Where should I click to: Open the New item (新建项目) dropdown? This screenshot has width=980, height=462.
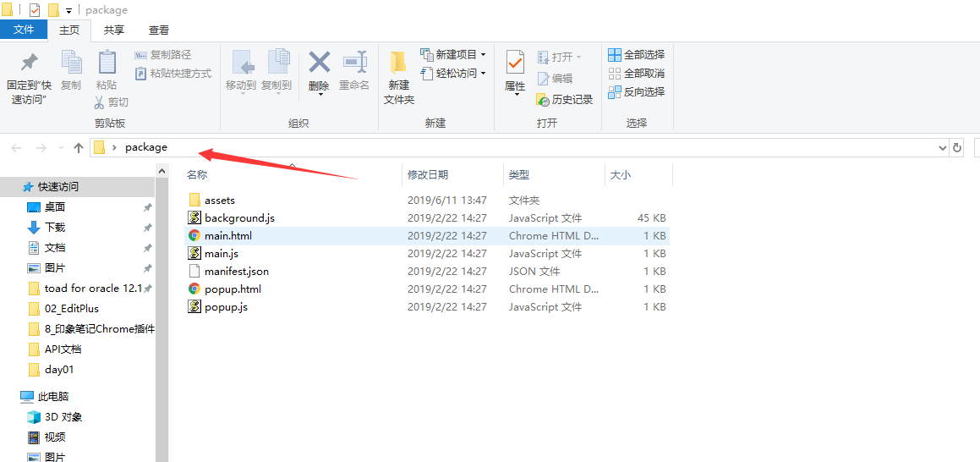(453, 55)
